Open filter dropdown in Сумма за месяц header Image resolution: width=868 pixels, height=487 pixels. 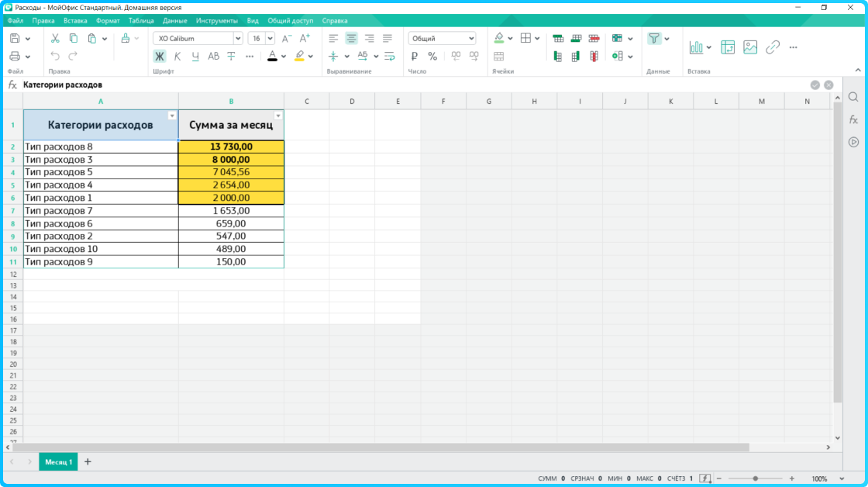coord(278,116)
